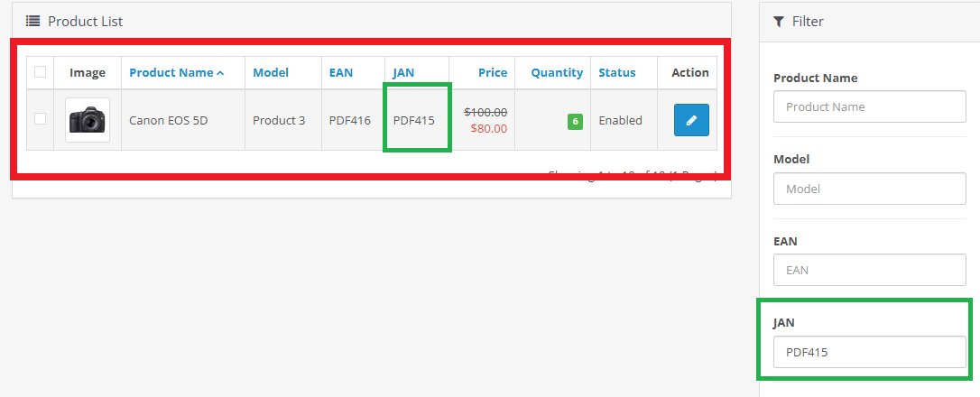
Task: Select the JAN filter field containing PDF415
Action: click(870, 352)
